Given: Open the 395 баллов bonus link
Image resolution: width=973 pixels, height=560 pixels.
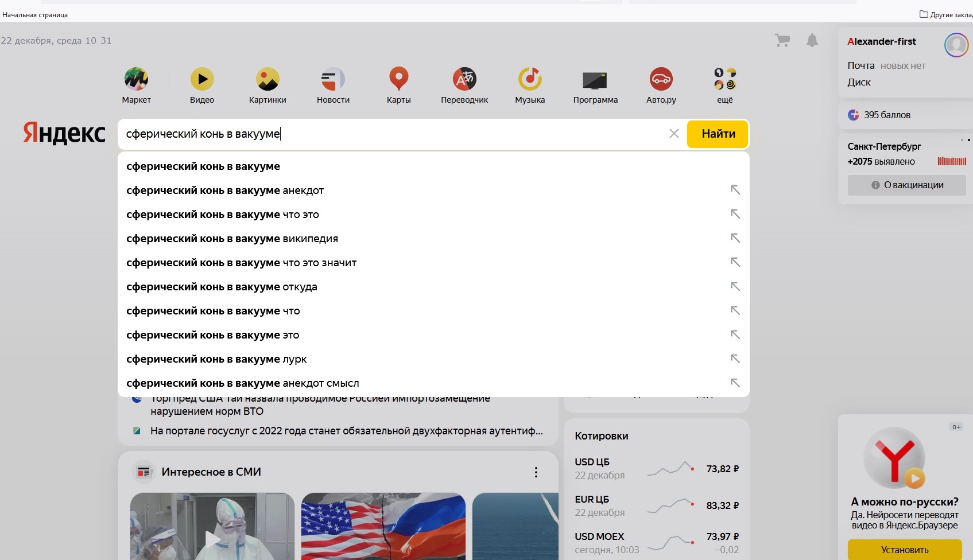Looking at the screenshot, I should [887, 115].
